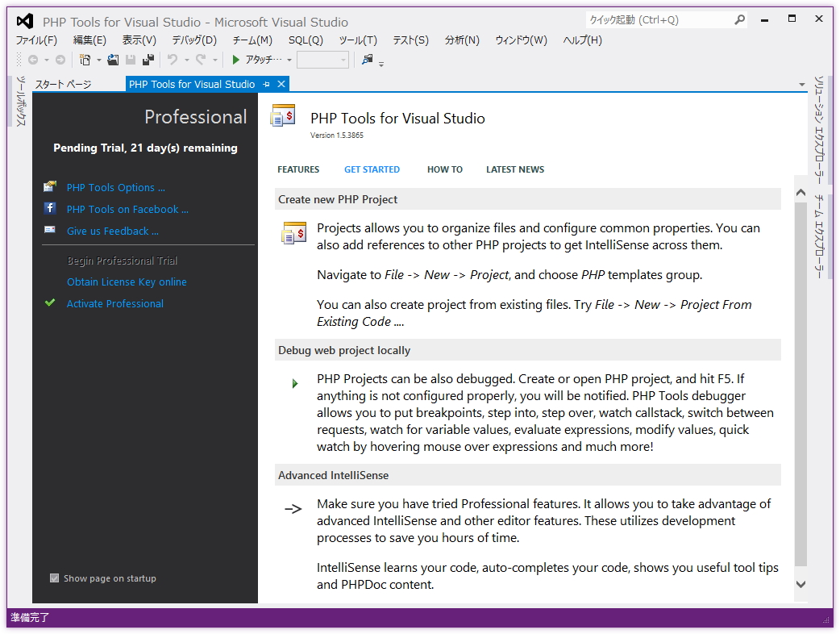Click the Facebook icon beside PHP Tools link
The image size is (840, 634).
pos(51,209)
